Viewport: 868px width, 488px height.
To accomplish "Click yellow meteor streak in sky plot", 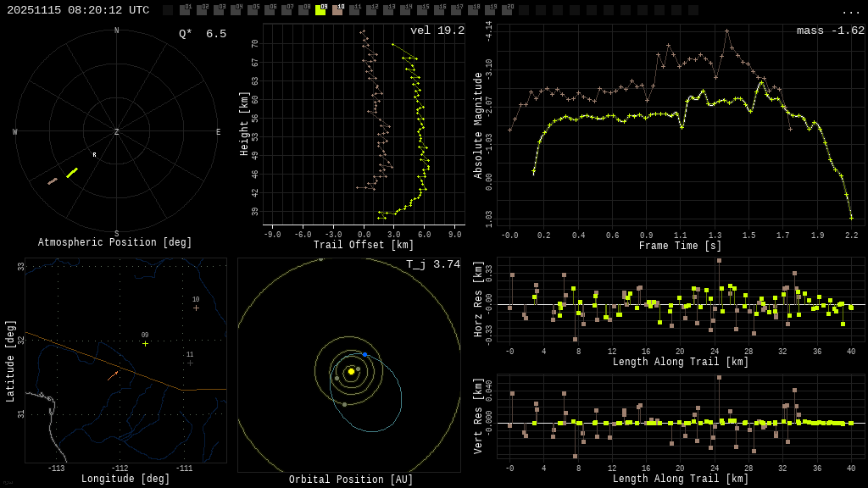I will 72,173.
